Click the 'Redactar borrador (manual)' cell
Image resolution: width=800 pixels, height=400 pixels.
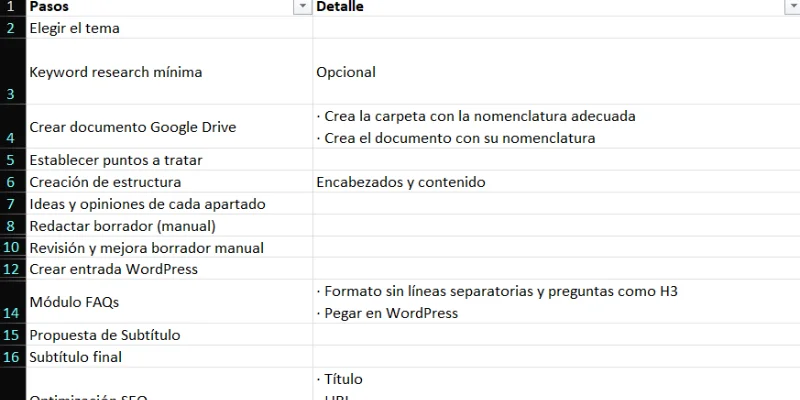click(169, 226)
